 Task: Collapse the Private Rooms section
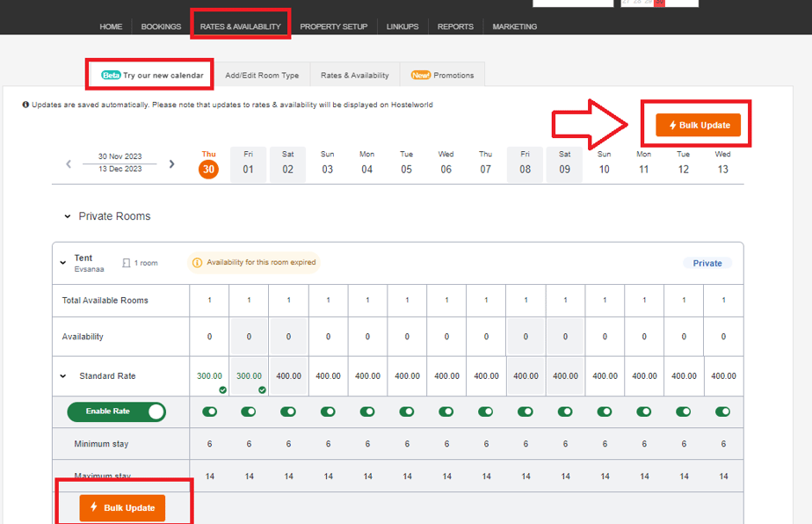68,216
